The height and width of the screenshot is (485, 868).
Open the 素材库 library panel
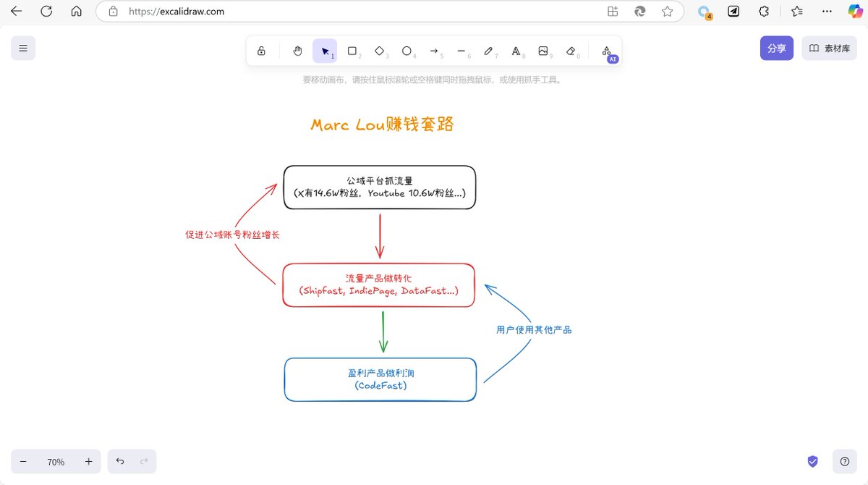tap(829, 48)
